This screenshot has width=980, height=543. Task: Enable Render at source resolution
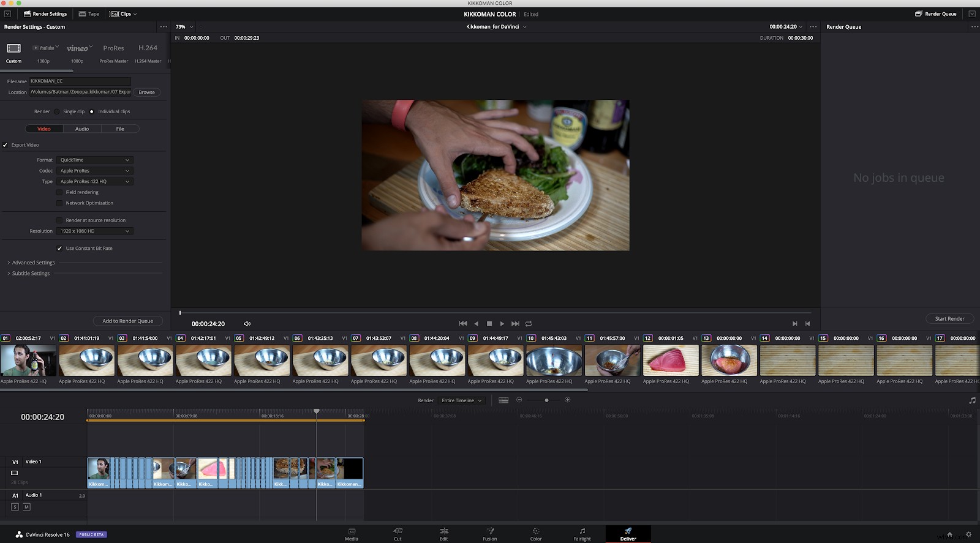pos(59,220)
